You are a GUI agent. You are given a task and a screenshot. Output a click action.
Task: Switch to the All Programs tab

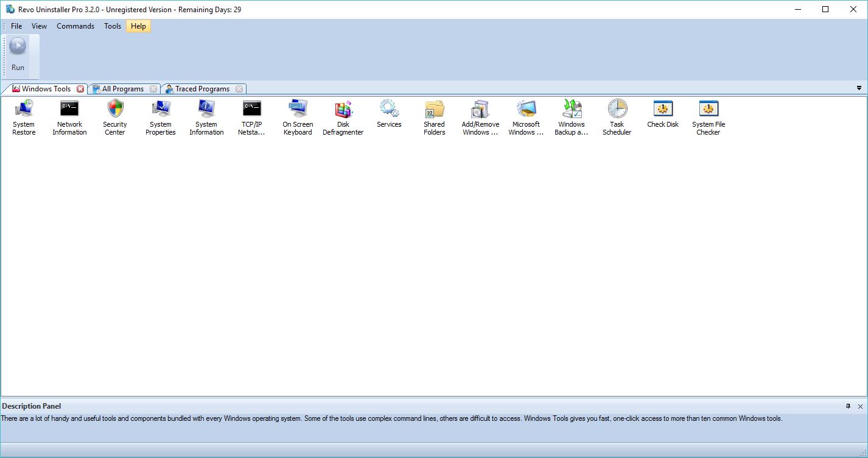(x=121, y=88)
